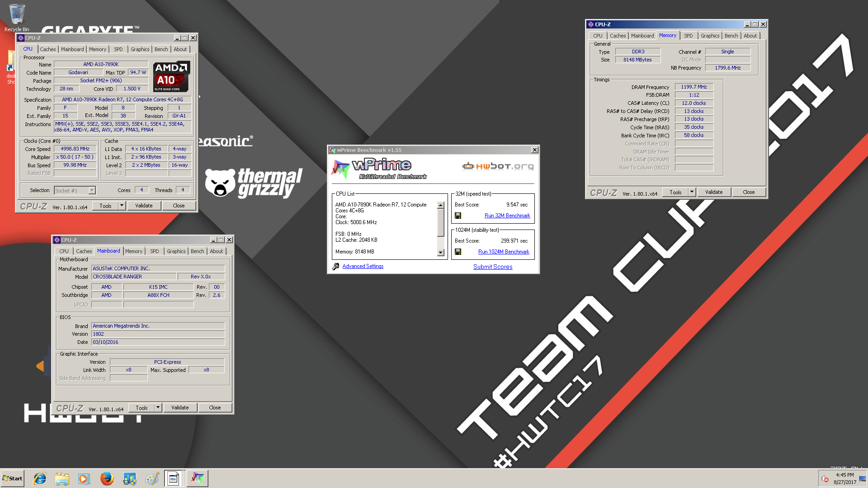868x488 pixels.
Task: Click the AMD A10 processor logo
Action: pos(172,77)
